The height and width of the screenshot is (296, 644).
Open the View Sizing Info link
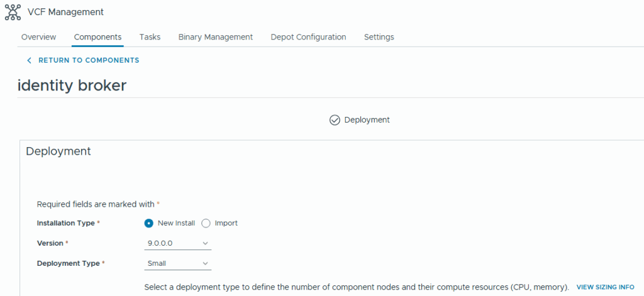tap(605, 287)
